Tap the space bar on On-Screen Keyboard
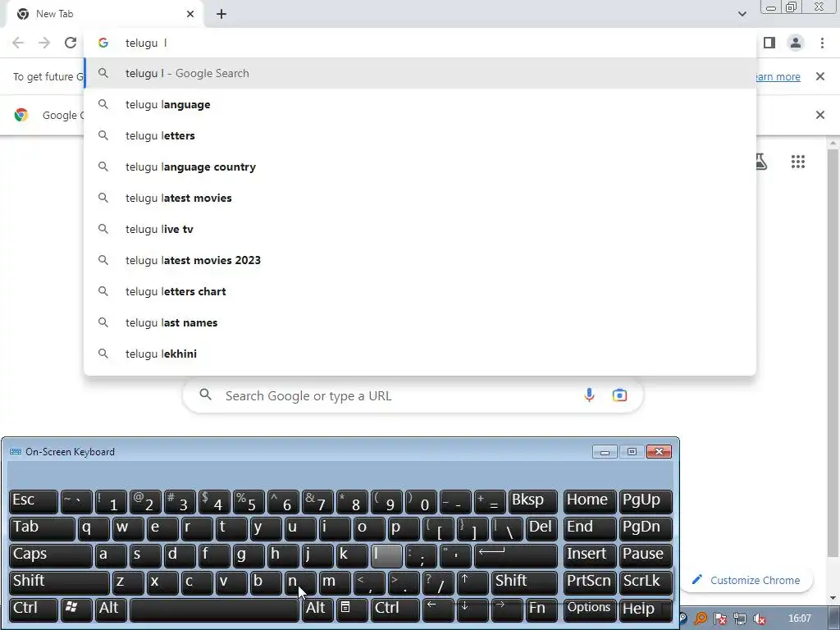Screen dimensions: 840x630 click(x=214, y=609)
